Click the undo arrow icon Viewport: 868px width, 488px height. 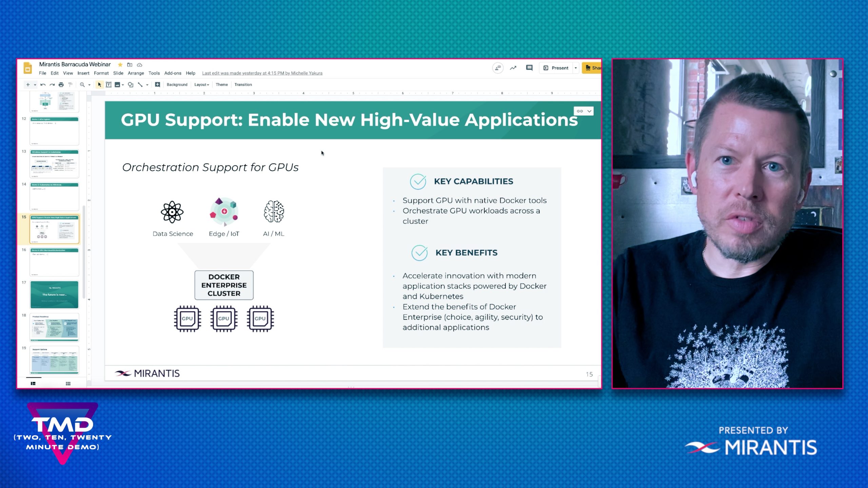tap(43, 85)
